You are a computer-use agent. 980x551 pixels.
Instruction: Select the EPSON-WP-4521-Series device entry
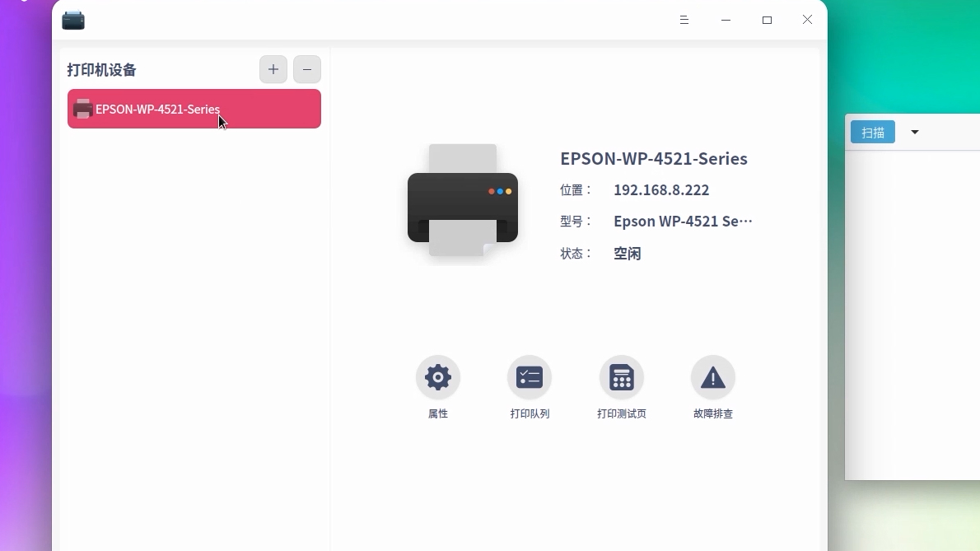194,109
